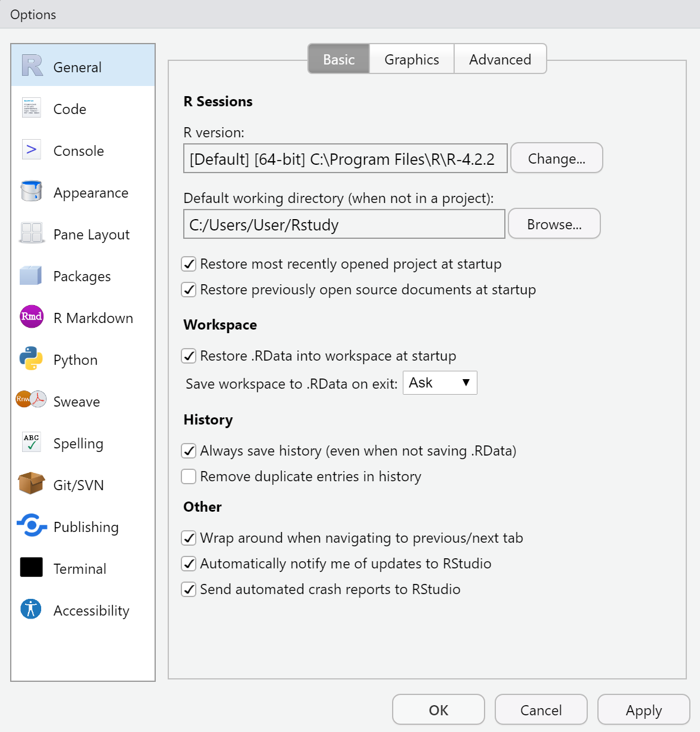Screen dimensions: 700x732
Task: Select the Publishing sidebar label
Action: [86, 527]
